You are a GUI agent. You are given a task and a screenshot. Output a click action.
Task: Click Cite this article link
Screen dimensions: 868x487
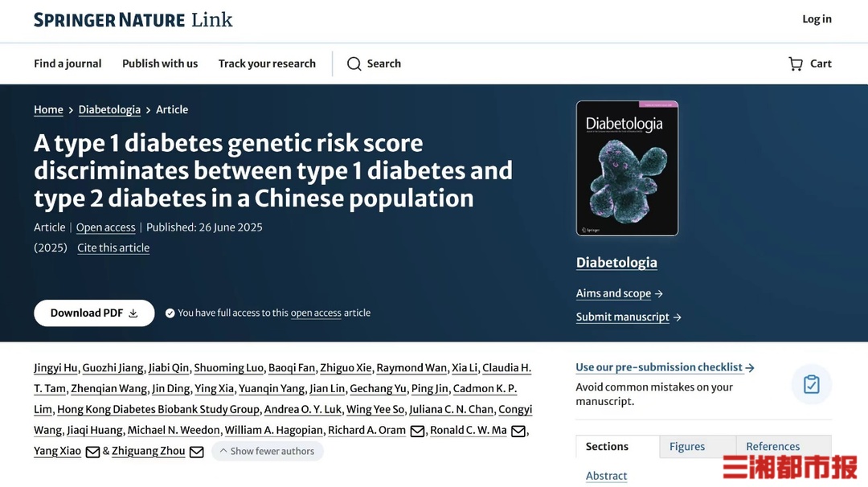tap(113, 248)
